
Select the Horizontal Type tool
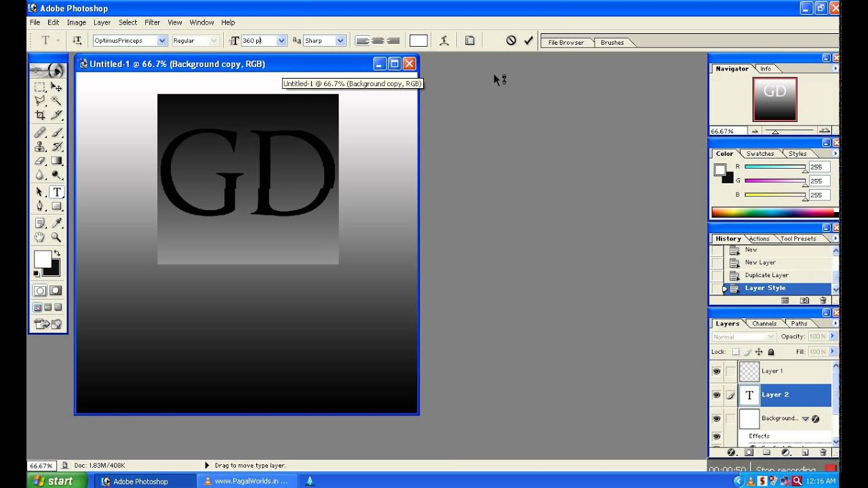click(x=56, y=192)
